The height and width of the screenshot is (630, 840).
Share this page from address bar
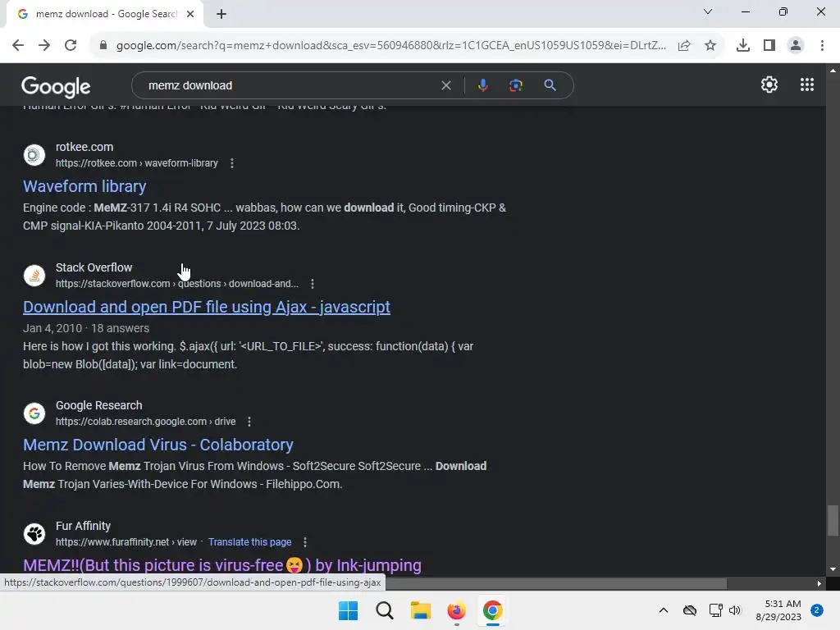[x=684, y=46]
